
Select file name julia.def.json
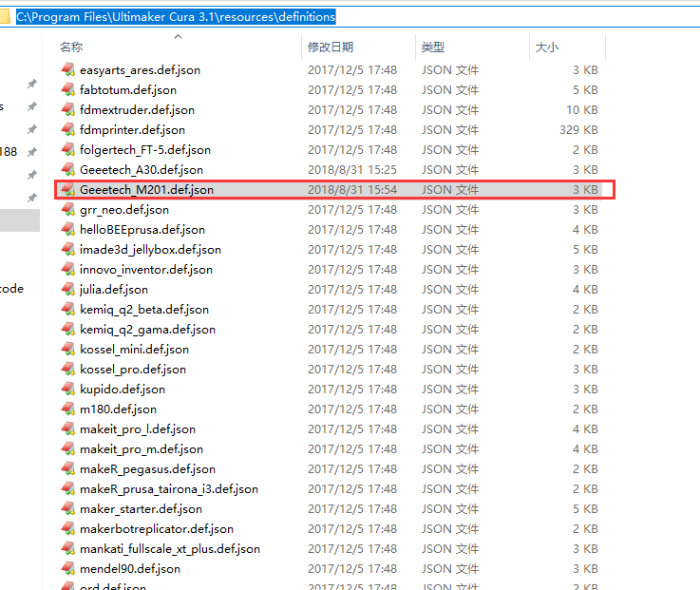(x=114, y=290)
